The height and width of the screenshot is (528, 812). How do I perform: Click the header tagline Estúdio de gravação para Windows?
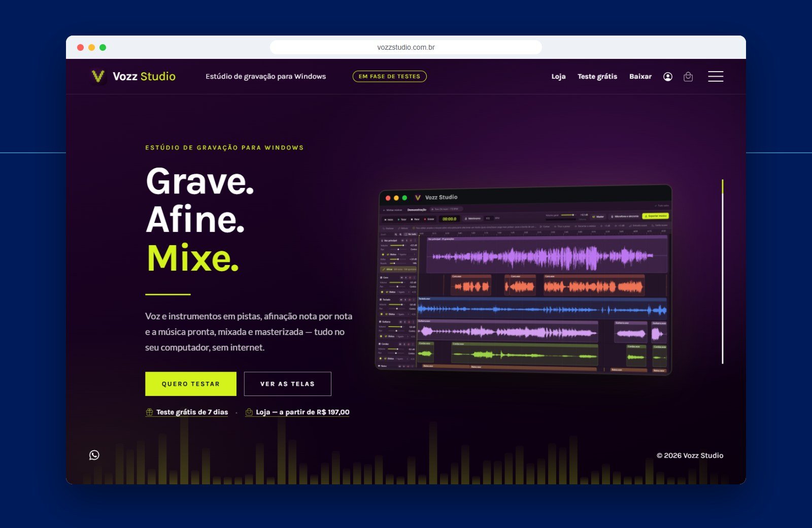(265, 77)
